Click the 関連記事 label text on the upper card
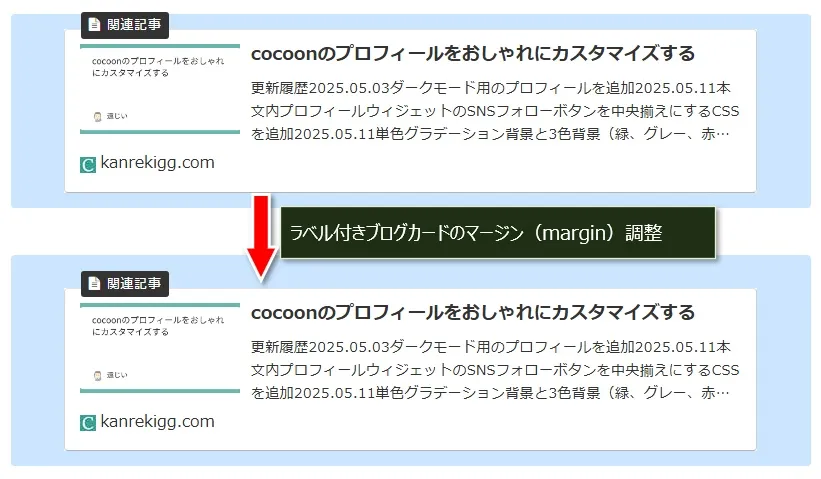The height and width of the screenshot is (479, 821). [134, 24]
